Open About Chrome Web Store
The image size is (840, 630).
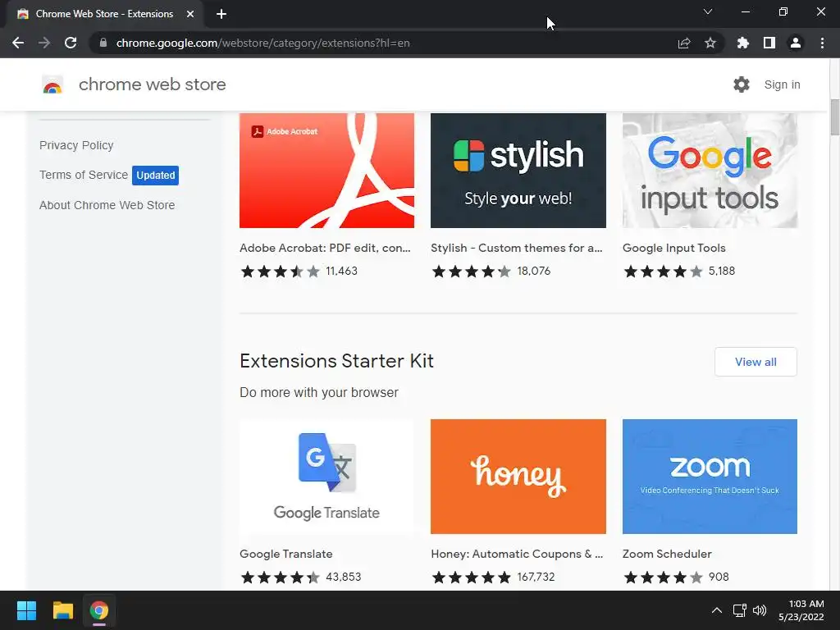[x=107, y=205]
